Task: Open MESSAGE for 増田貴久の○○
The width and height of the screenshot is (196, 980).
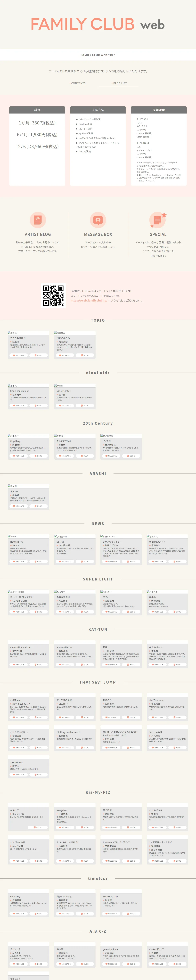Action: 158,562
